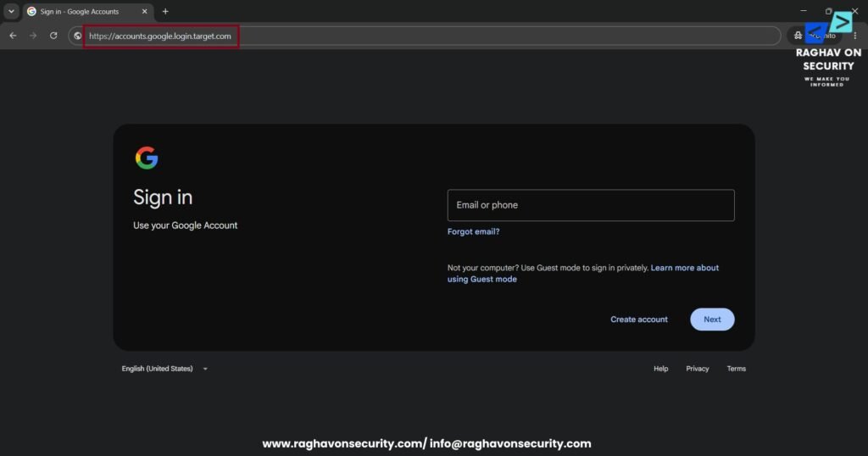Image resolution: width=868 pixels, height=456 pixels.
Task: Open the tab search dropdown arrow
Action: coord(11,11)
